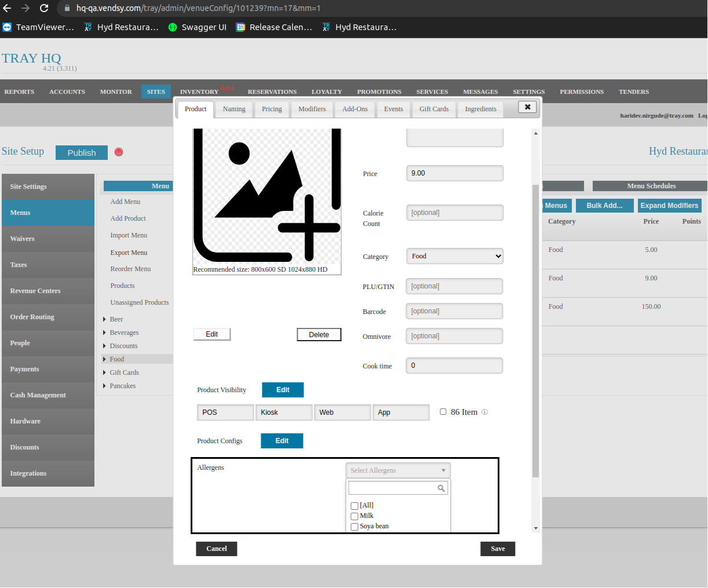Click the Price input field

point(455,173)
